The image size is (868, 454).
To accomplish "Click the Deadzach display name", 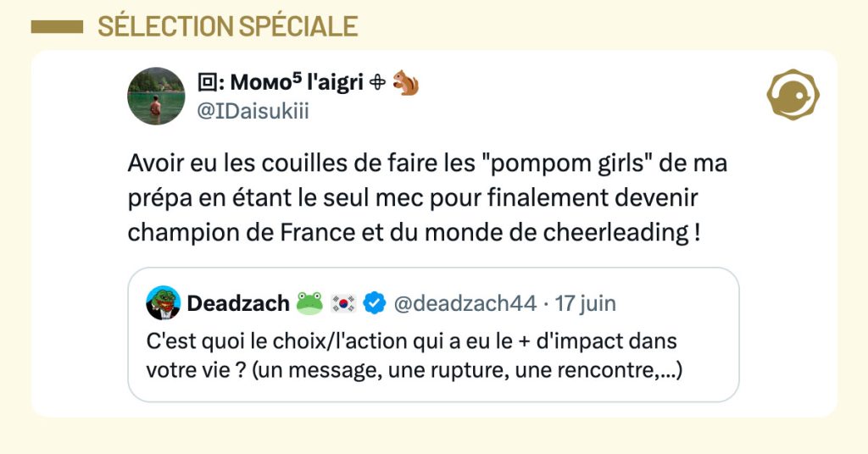I will (x=237, y=302).
